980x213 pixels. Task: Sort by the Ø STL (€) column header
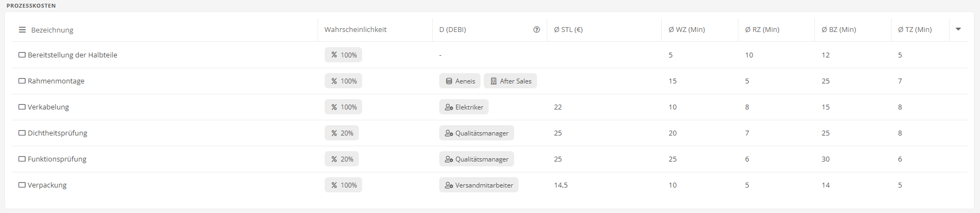[568, 29]
